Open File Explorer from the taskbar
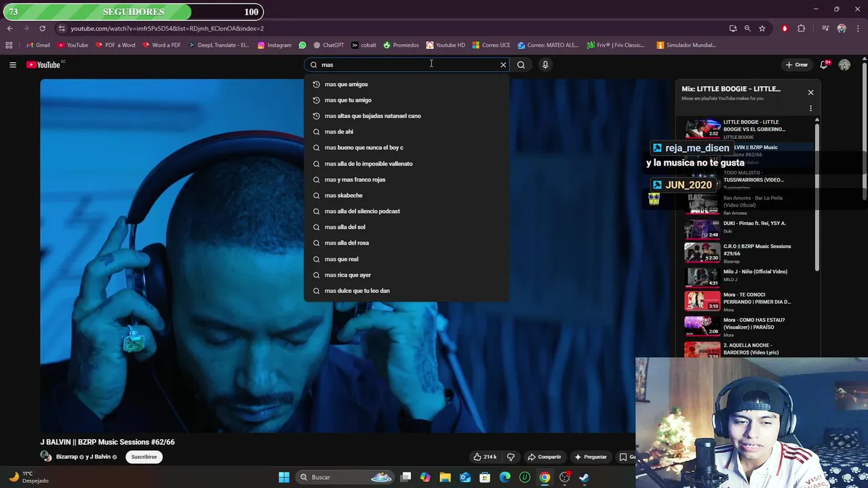This screenshot has width=868, height=488. (x=445, y=477)
